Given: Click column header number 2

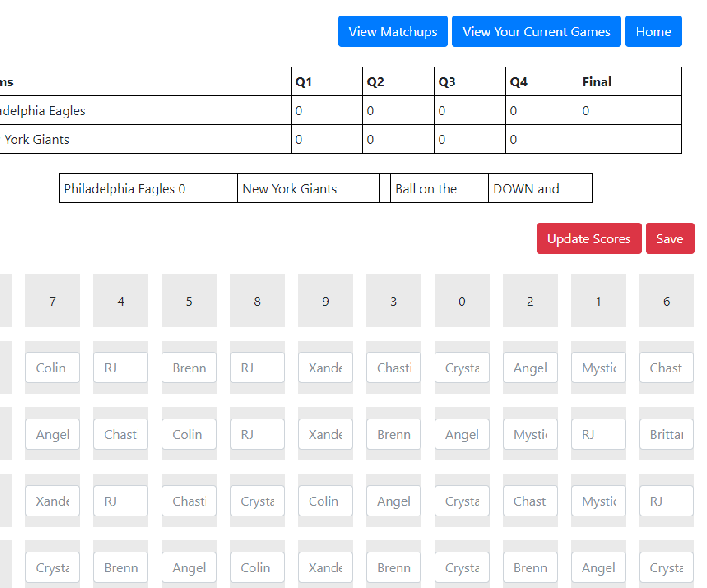Looking at the screenshot, I should coord(530,300).
